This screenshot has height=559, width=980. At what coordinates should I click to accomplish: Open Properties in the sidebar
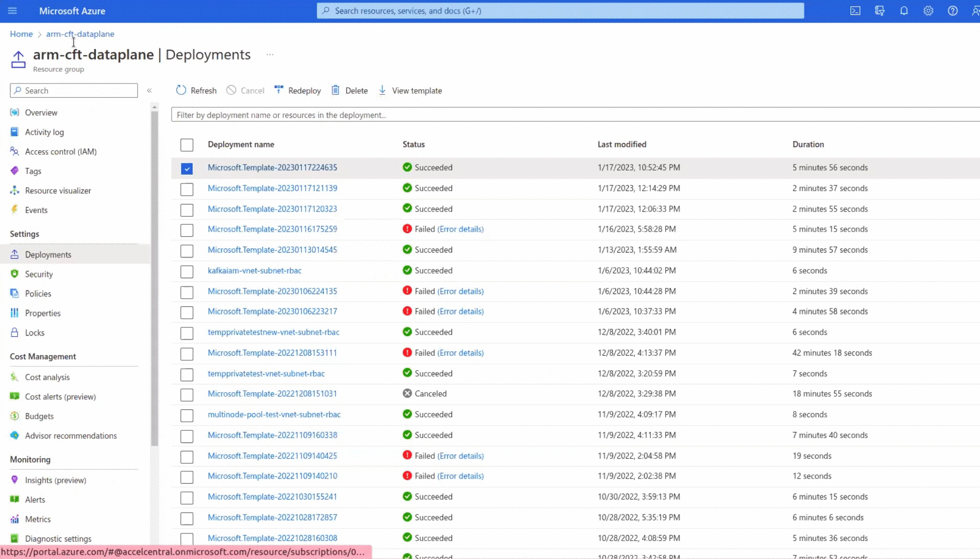(x=42, y=313)
